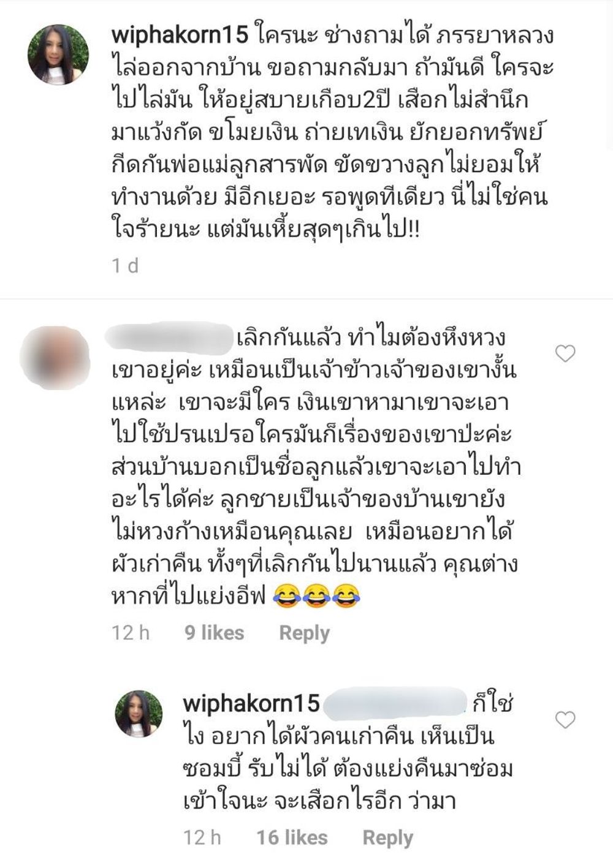
Task: Click the 1 d timestamp on top comment
Action: pyautogui.click(x=125, y=265)
